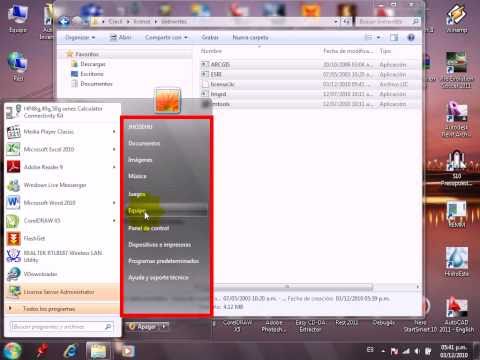Click the Explorer help icon
480x360 pixels.
(x=411, y=37)
